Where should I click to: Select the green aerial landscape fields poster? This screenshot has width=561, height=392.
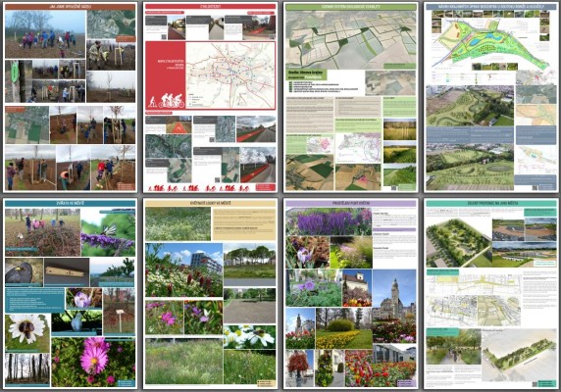(x=351, y=97)
